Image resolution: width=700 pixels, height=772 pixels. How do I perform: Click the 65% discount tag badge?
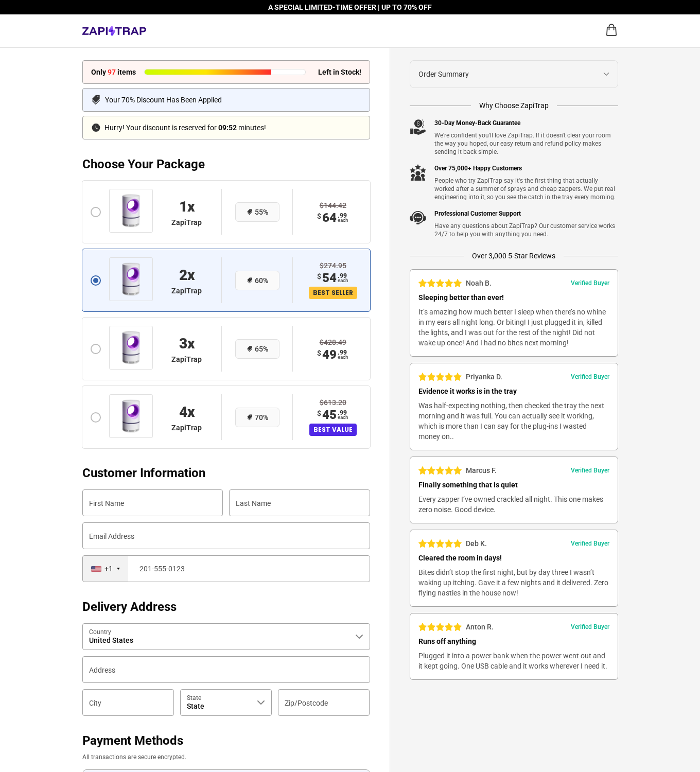(257, 349)
